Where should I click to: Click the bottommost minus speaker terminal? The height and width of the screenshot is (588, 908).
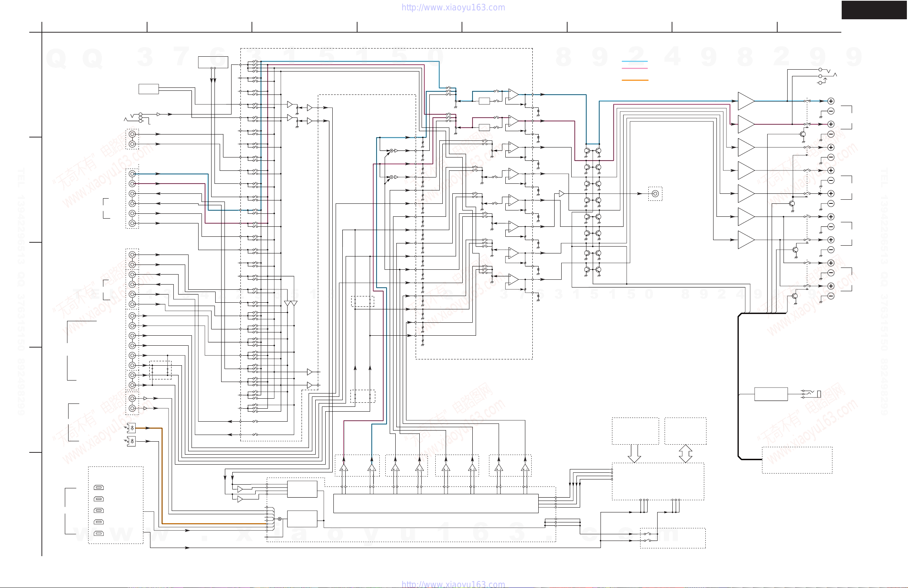point(831,296)
